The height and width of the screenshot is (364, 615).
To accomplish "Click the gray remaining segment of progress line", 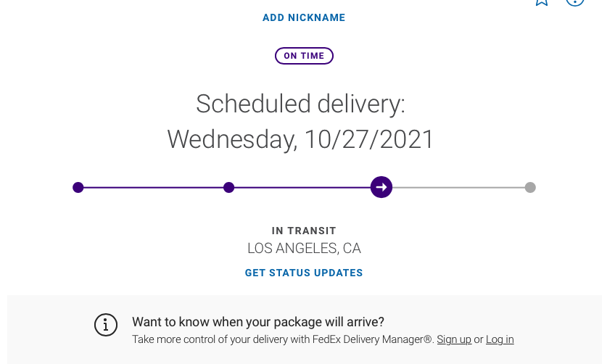I will [458, 187].
